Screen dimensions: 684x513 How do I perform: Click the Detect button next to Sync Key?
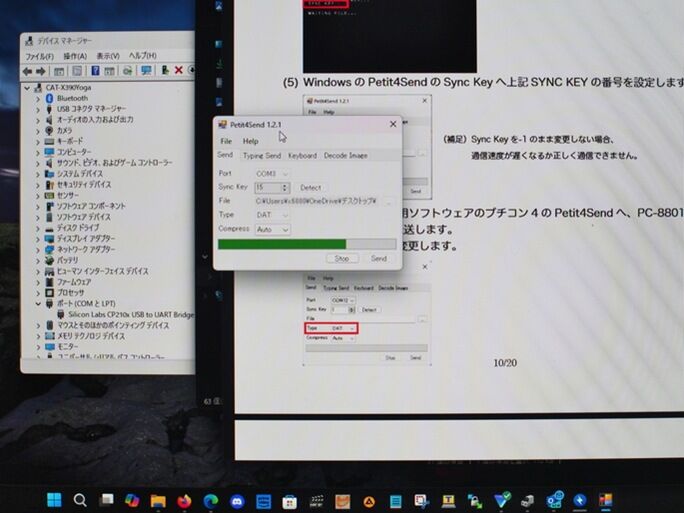[x=310, y=188]
